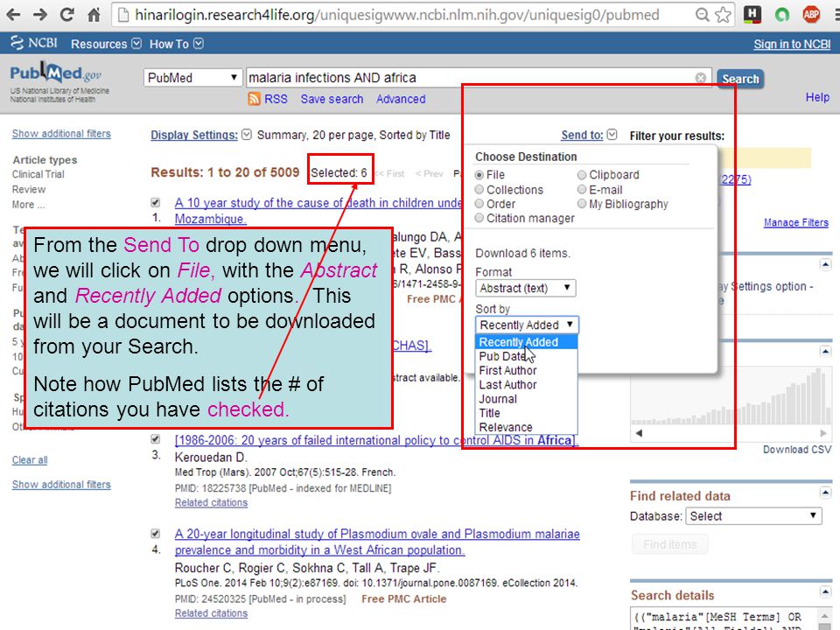The height and width of the screenshot is (630, 840).
Task: Open the black H browser extension
Action: [752, 15]
